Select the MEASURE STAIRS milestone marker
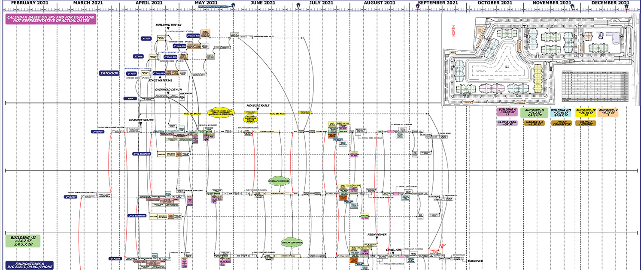 [x=141, y=123]
